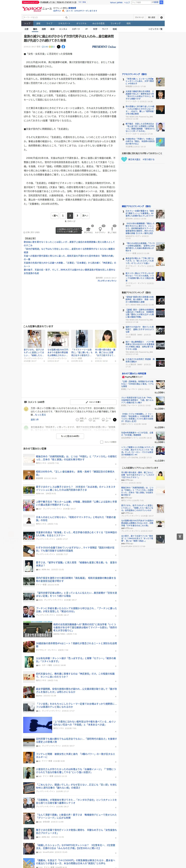Open the オリジナル navigation tab
The height and width of the screenshot is (868, 186).
(81, 24)
